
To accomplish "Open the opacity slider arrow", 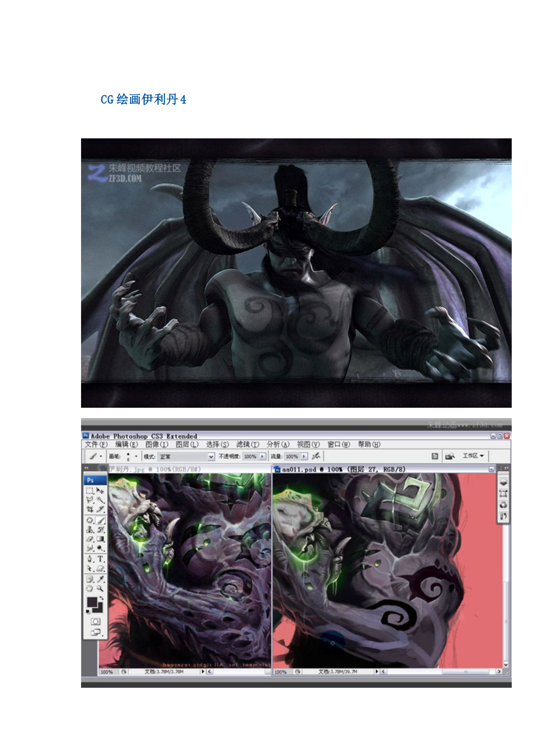I will coord(262,456).
